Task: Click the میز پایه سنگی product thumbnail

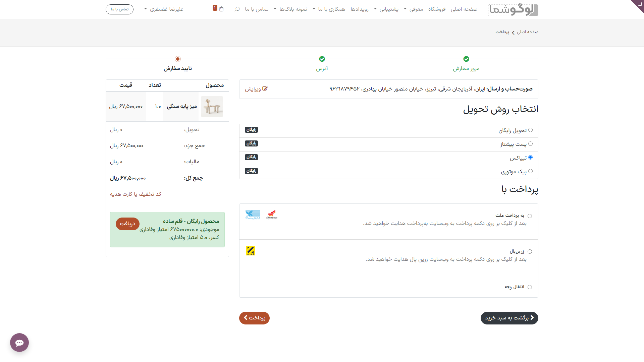Action: pos(212,107)
